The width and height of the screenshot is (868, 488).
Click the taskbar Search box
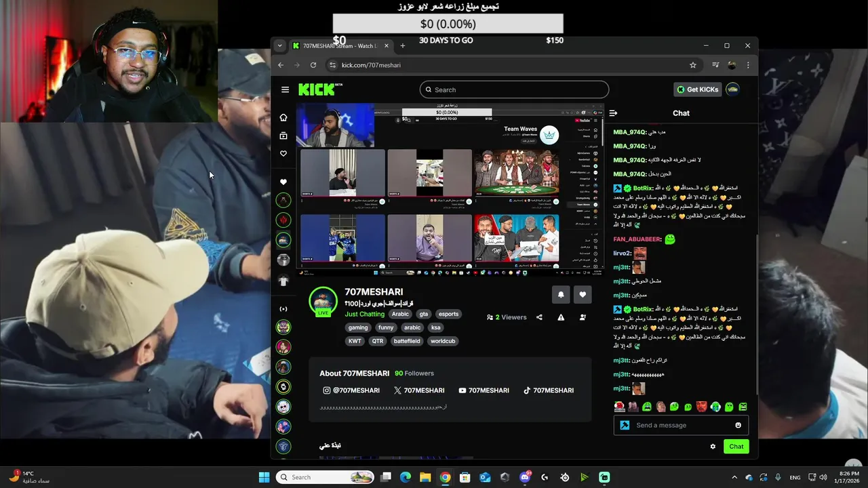pos(326,477)
